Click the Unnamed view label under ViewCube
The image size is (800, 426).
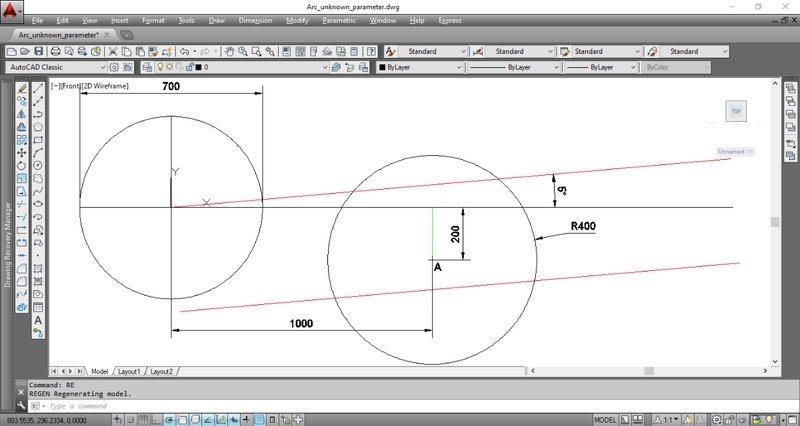pyautogui.click(x=734, y=152)
